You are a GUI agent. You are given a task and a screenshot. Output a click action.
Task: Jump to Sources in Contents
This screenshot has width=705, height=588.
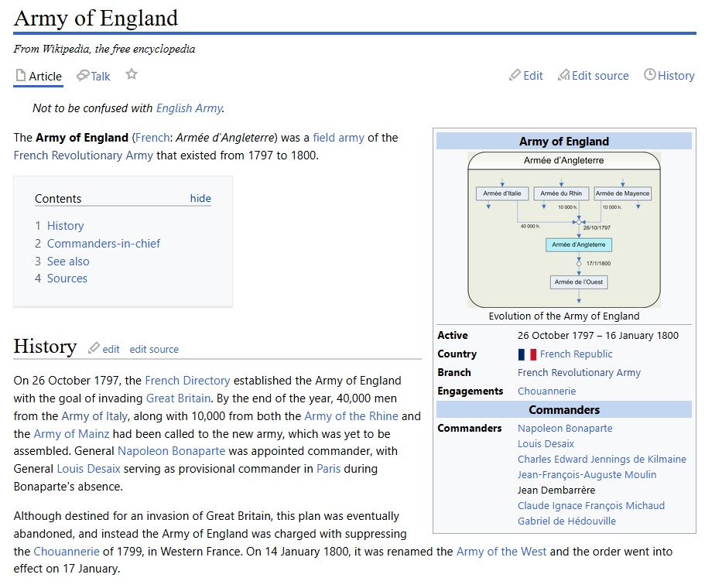[67, 279]
